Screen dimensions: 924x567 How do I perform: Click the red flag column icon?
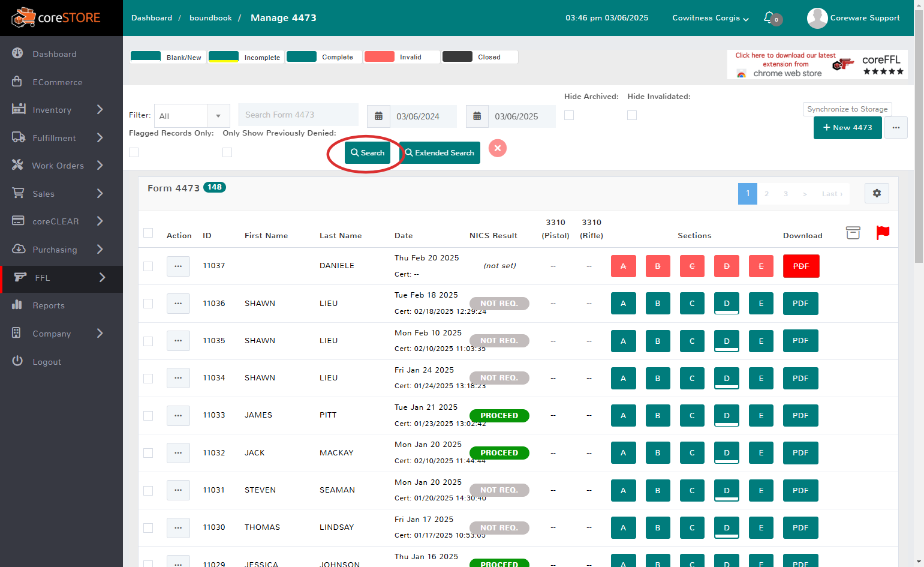tap(883, 233)
